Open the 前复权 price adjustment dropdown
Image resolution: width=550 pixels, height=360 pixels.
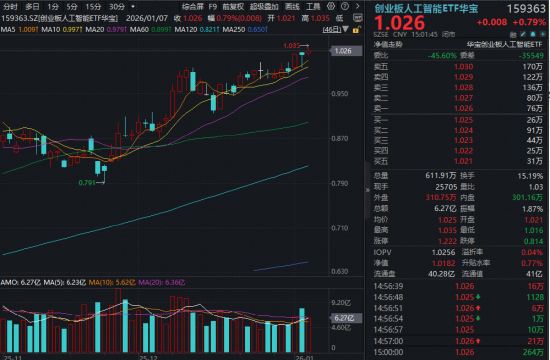(233, 7)
